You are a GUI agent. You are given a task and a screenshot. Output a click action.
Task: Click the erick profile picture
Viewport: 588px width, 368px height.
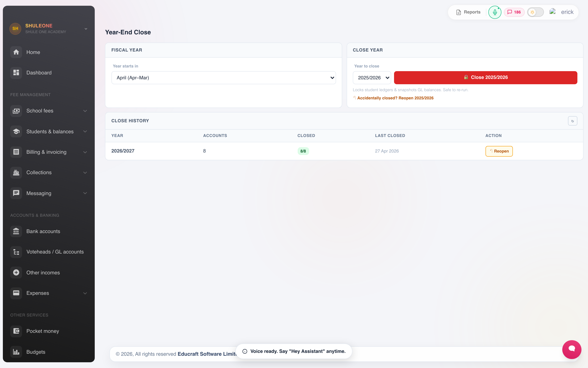[x=552, y=12]
